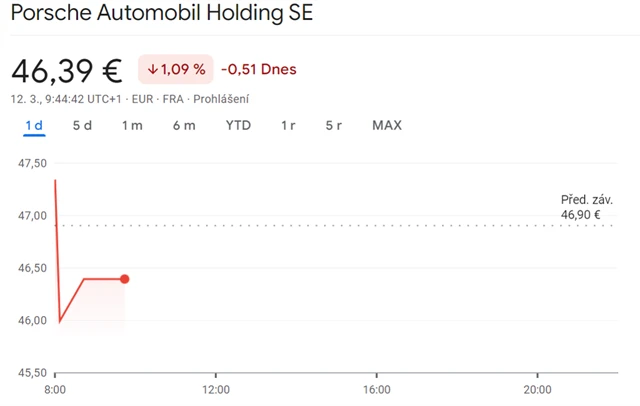Show the 6 m price history
This screenshot has width=640, height=406.
click(184, 126)
